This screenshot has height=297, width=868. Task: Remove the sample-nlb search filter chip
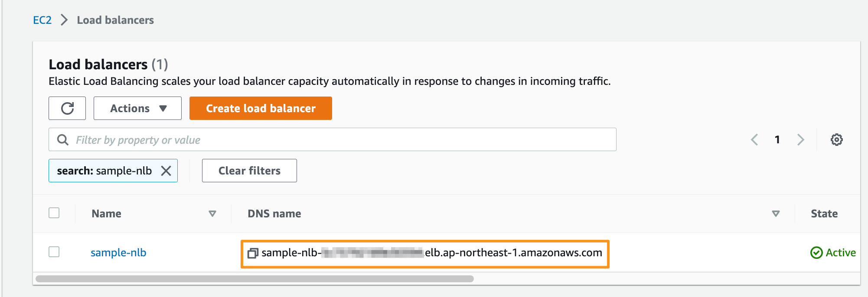166,171
